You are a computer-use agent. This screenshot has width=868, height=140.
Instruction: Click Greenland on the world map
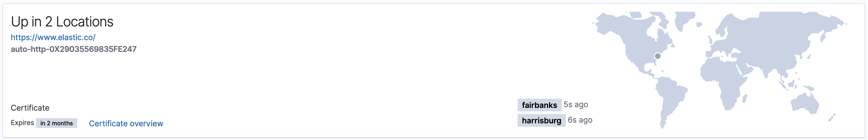tap(684, 20)
